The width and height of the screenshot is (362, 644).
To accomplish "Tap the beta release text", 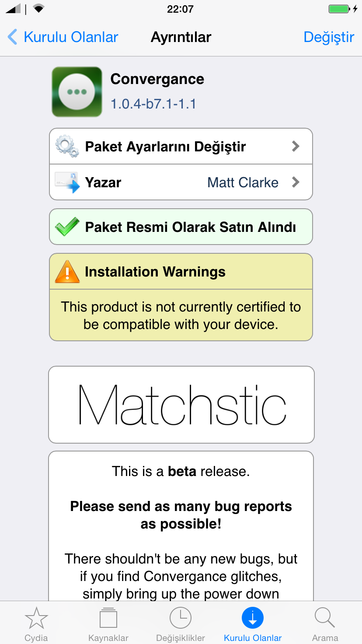I will tap(181, 471).
